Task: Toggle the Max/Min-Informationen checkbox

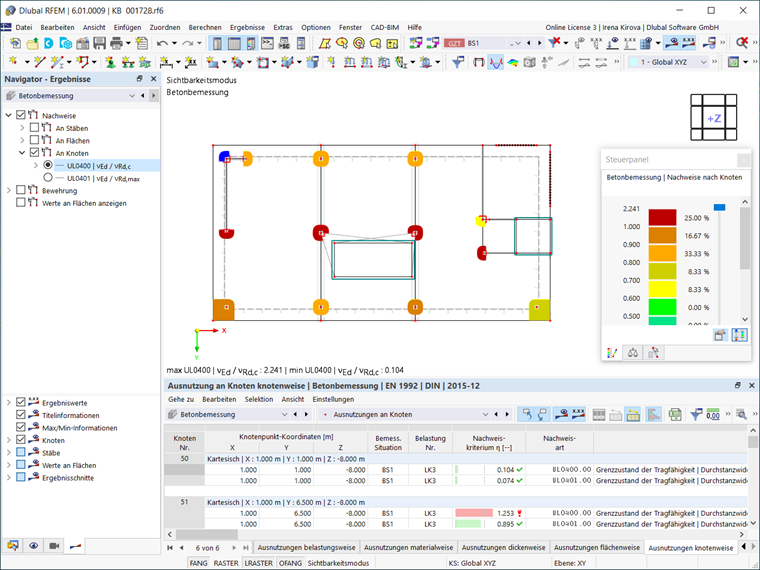Action: click(x=20, y=428)
